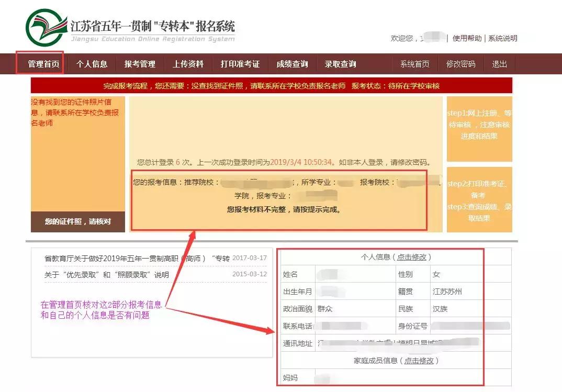
Task: Check results via 成绩查询 tab
Action: coord(293,63)
